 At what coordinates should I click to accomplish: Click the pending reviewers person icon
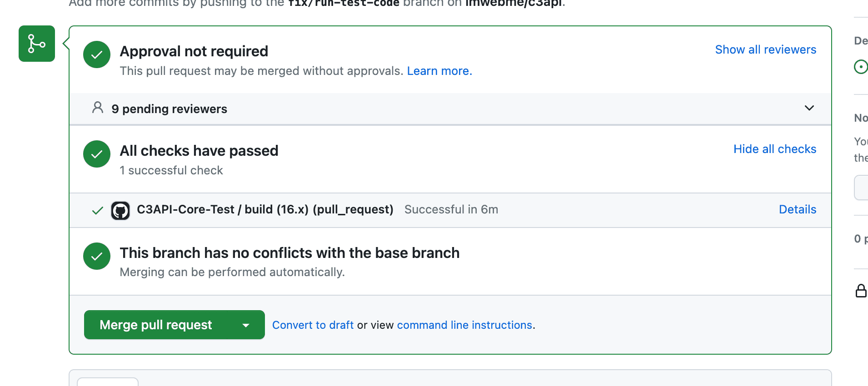(97, 108)
